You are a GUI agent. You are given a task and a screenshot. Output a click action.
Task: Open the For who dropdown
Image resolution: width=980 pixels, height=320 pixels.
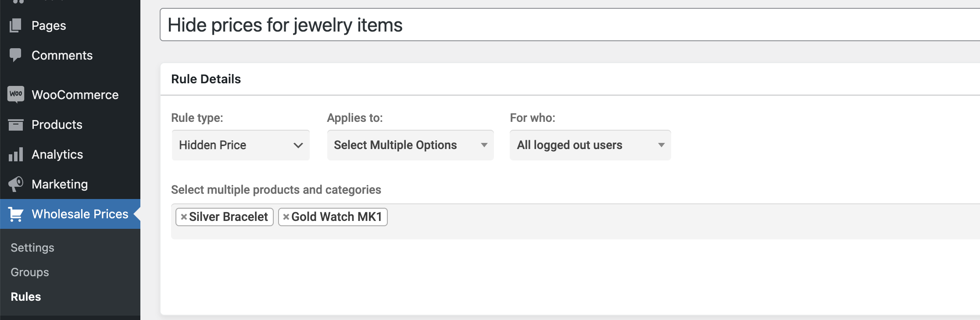pos(590,145)
